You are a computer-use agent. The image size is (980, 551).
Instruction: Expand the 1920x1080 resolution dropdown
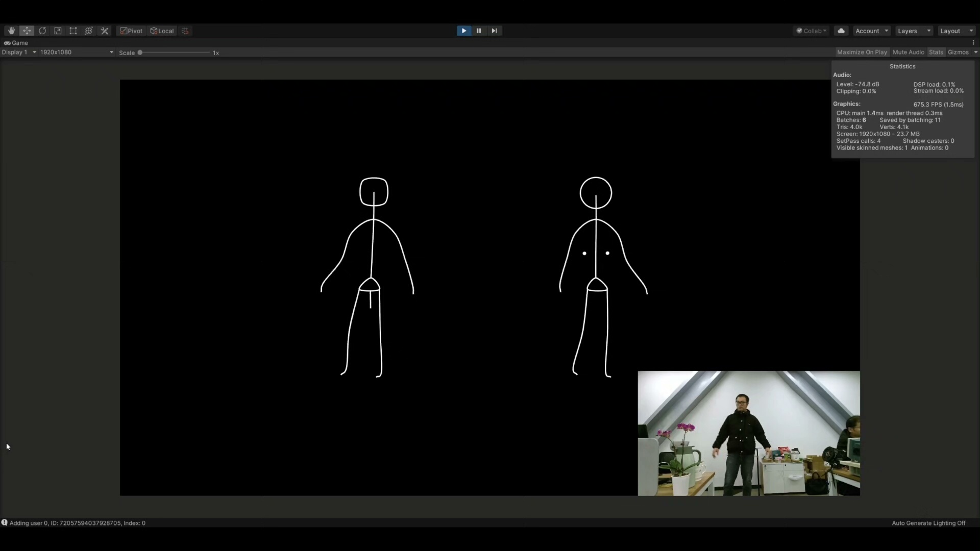[x=77, y=53]
